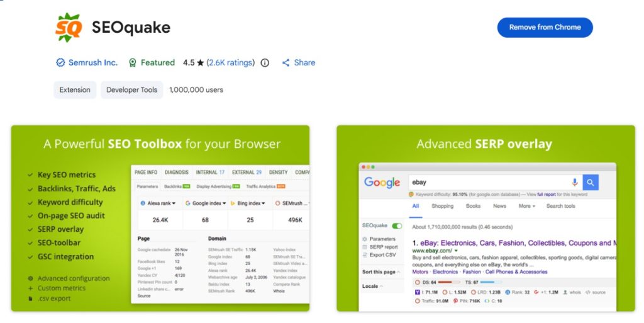Expand the More menu in Google results

pyautogui.click(x=527, y=206)
